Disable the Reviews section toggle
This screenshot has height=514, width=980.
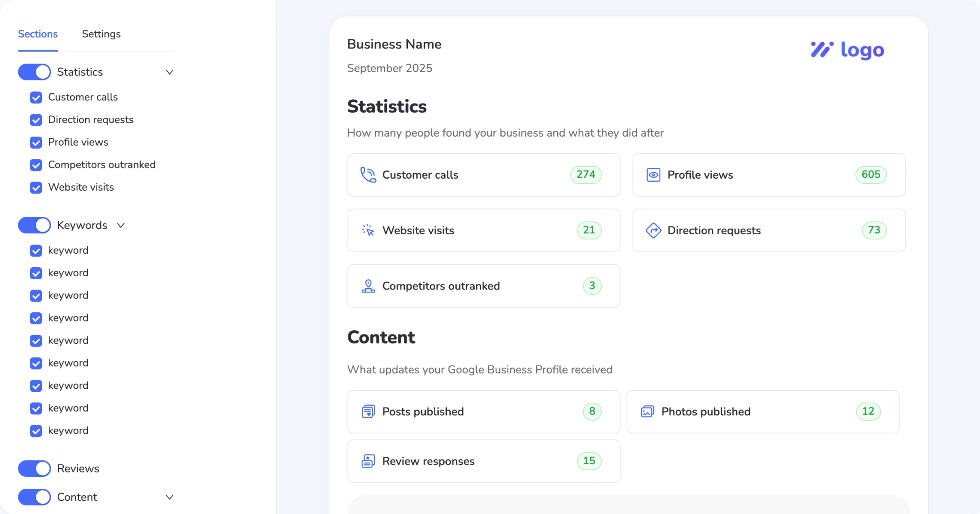click(34, 469)
